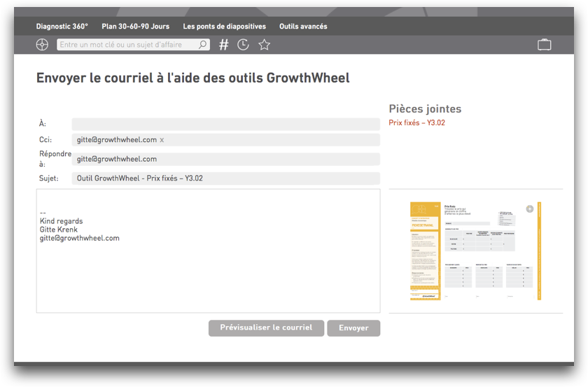The height and width of the screenshot is (387, 588).
Task: Open the hashtag topics icon
Action: (224, 45)
